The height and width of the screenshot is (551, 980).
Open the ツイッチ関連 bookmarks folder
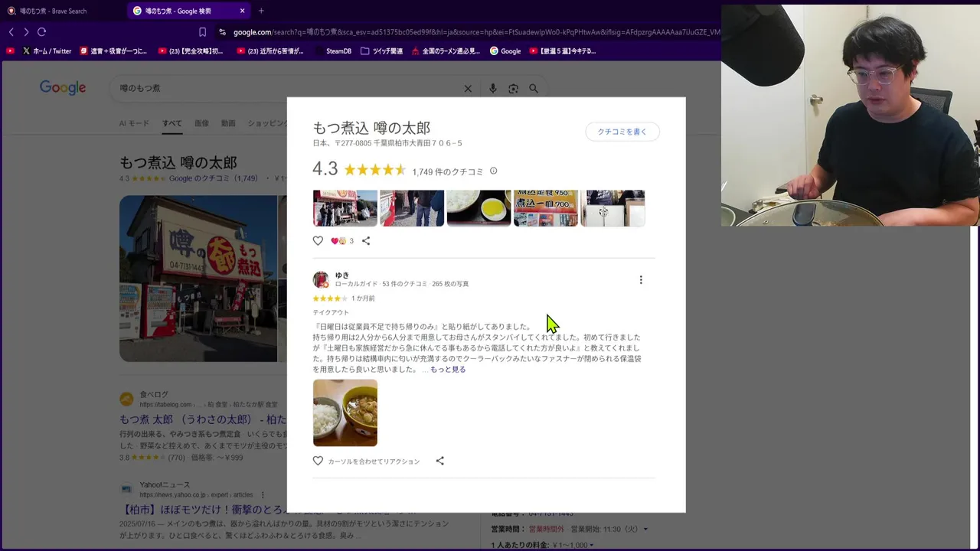[x=381, y=51]
